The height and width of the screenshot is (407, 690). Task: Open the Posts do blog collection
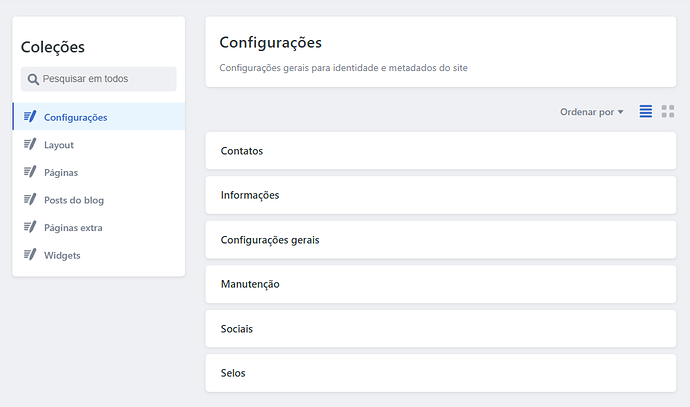click(99, 200)
